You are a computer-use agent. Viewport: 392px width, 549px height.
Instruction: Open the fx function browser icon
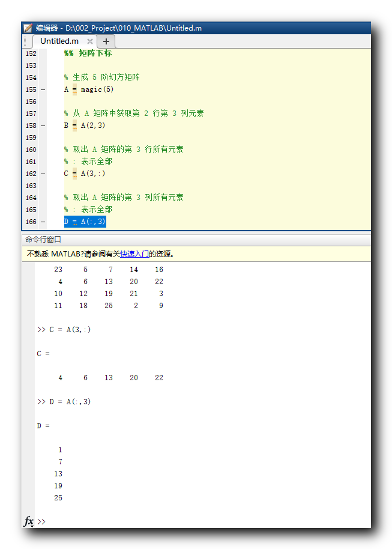[x=29, y=521]
